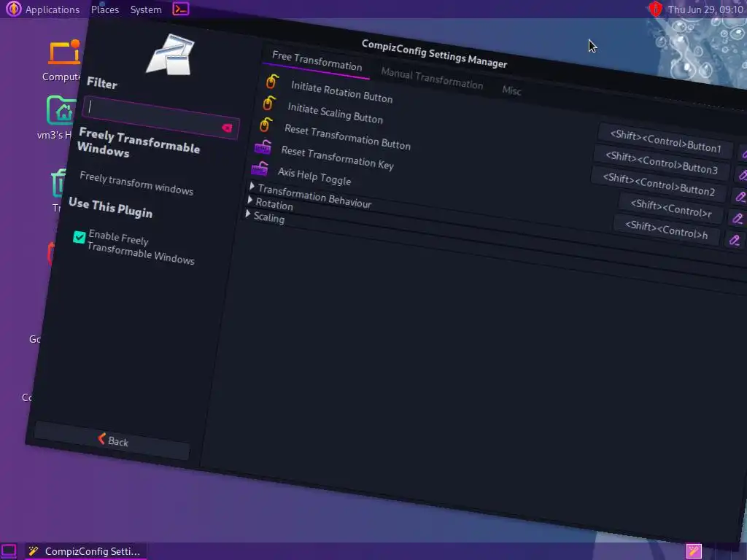This screenshot has height=560, width=747.
Task: Switch to the Free Transformation tab
Action: click(x=317, y=61)
